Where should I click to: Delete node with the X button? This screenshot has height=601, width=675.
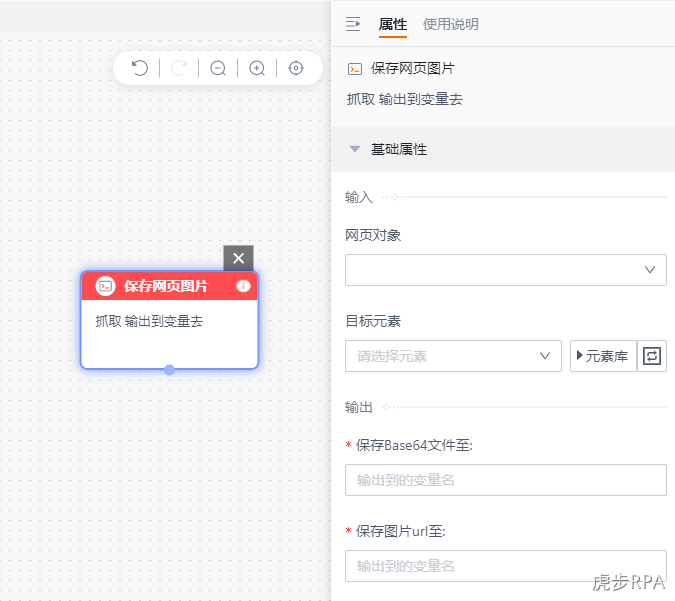(238, 258)
